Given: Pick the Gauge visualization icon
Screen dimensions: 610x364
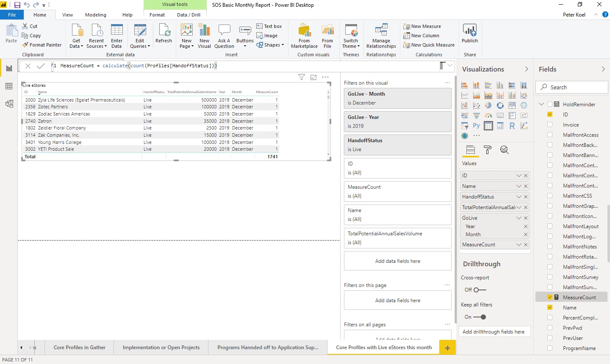Looking at the screenshot, I should coord(488,116).
